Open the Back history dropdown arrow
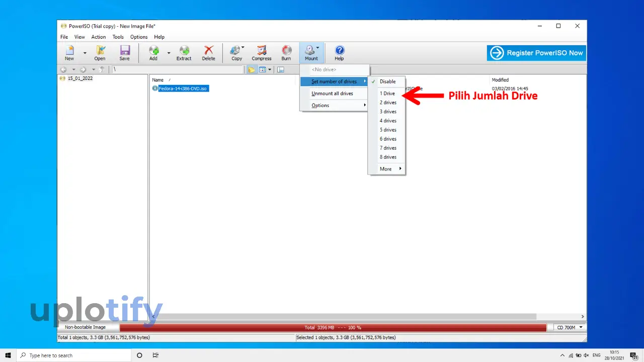This screenshot has width=644, height=362. click(73, 70)
